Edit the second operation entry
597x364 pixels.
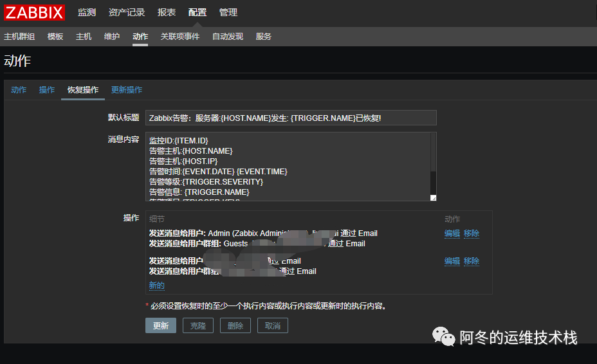tap(452, 261)
